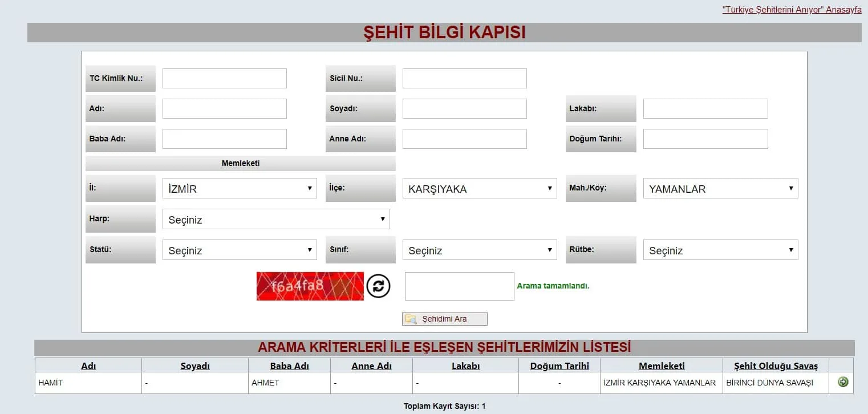Image resolution: width=868 pixels, height=414 pixels.
Task: Click the Şehidimi Ara search button
Action: click(445, 319)
